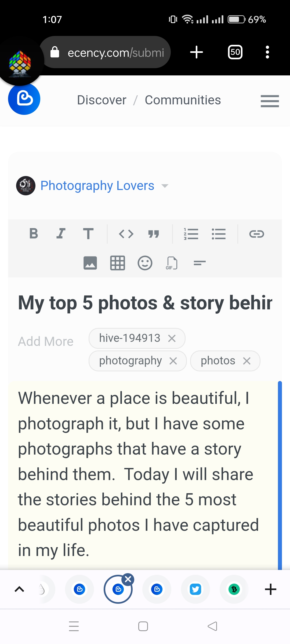Insert a table using the grid icon
The height and width of the screenshot is (644, 290).
(118, 263)
